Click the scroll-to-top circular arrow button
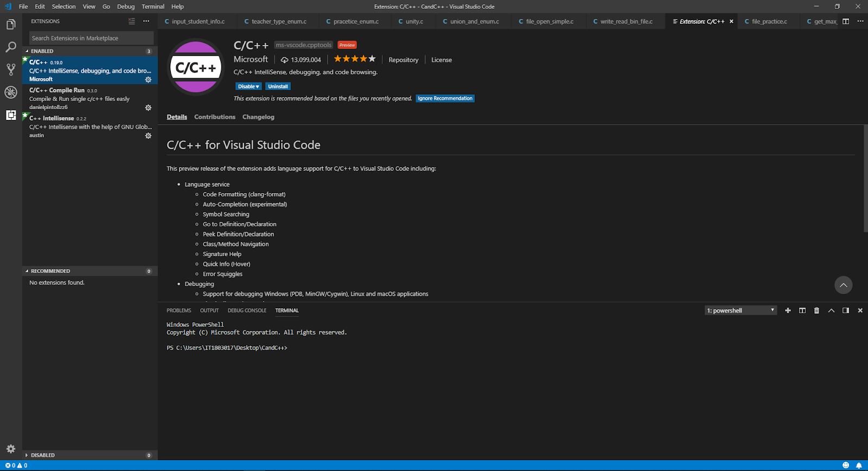This screenshot has width=868, height=471. tap(843, 285)
